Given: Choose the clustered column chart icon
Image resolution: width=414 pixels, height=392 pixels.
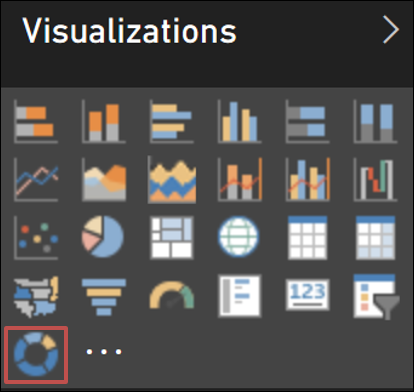Looking at the screenshot, I should click(x=239, y=121).
